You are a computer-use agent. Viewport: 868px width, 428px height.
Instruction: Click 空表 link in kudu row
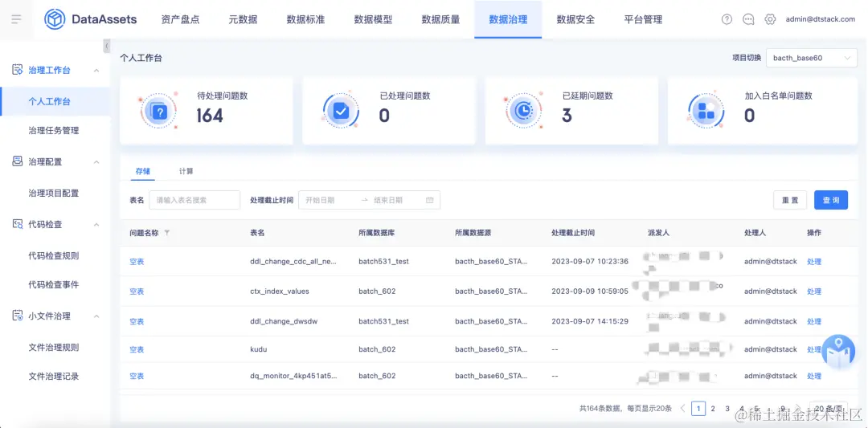(x=137, y=349)
